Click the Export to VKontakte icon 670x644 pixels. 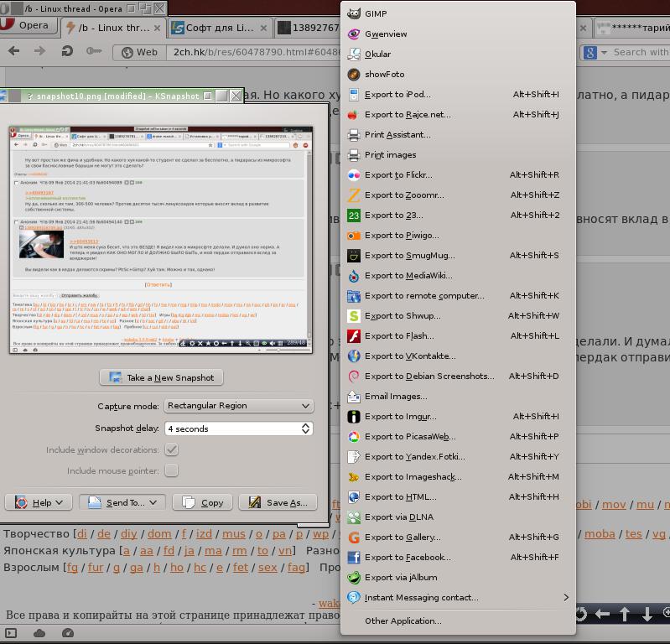[354, 356]
